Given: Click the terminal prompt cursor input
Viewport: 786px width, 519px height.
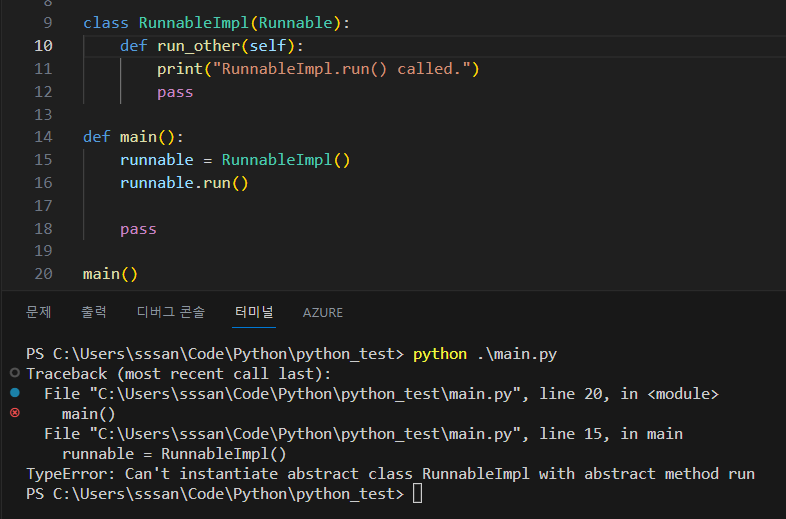Looking at the screenshot, I should 417,494.
